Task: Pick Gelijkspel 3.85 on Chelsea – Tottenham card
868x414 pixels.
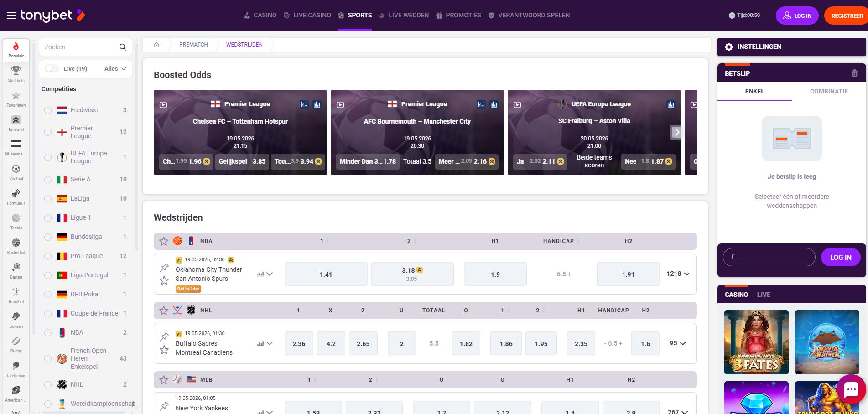Action: click(242, 161)
